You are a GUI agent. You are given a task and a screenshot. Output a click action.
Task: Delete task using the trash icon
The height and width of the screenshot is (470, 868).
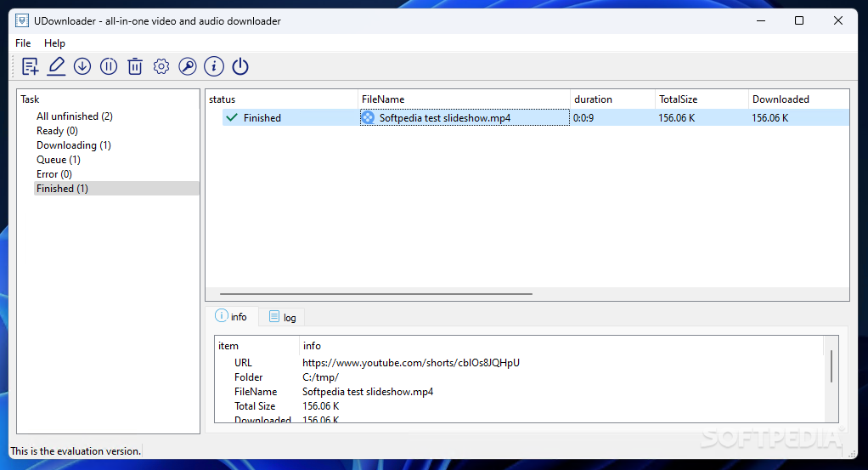[135, 66]
